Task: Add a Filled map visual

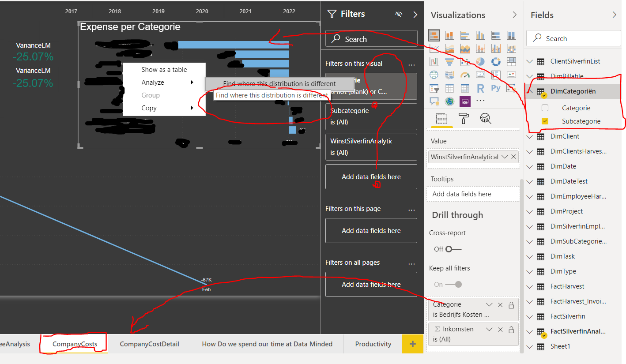Action: tap(449, 75)
